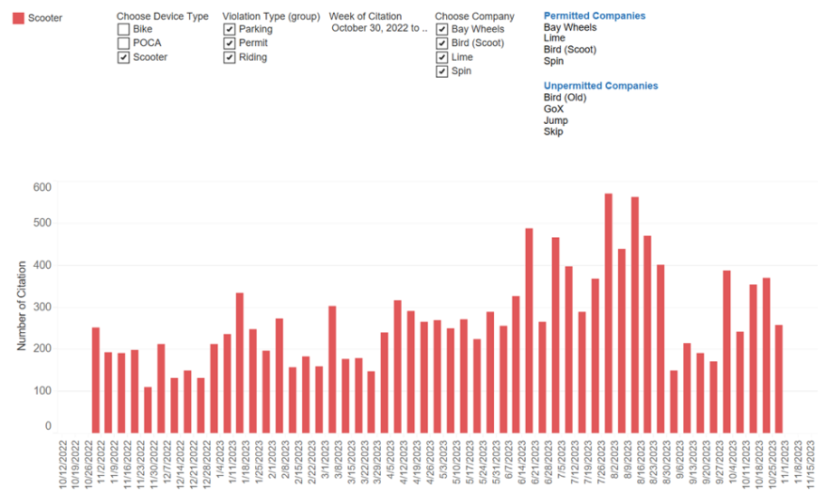The width and height of the screenshot is (827, 504).
Task: Enable the Bike device type checkbox
Action: coord(124,30)
